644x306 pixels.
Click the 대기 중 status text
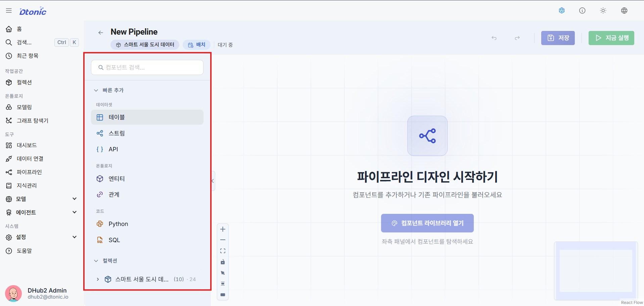225,45
